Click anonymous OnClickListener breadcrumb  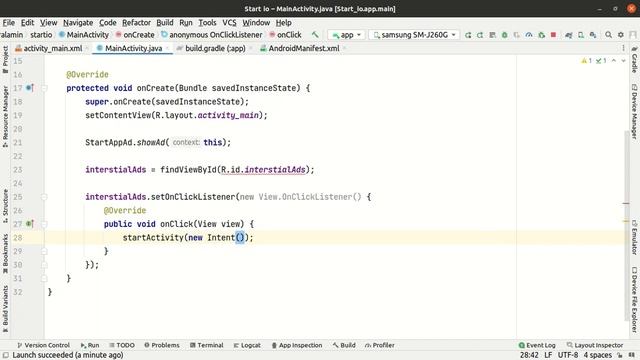212,35
